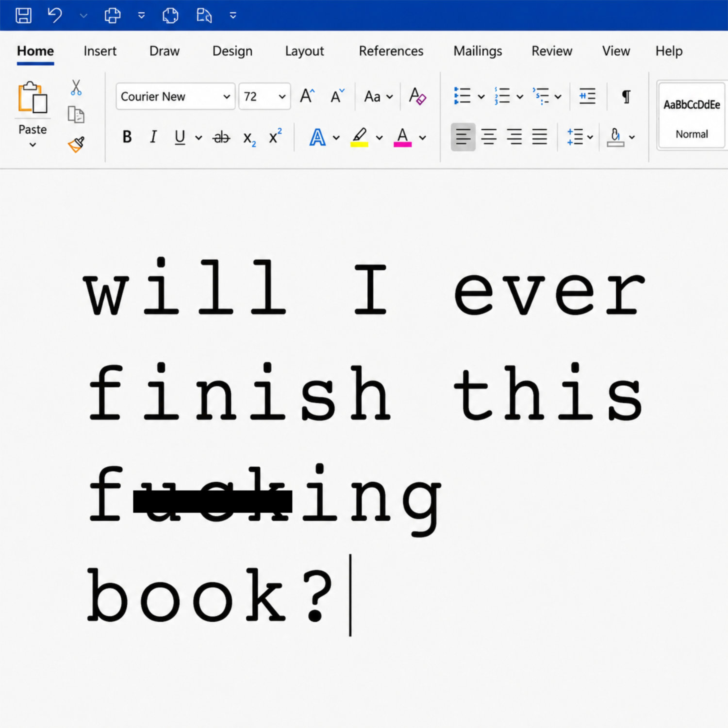Viewport: 728px width, 728px height.
Task: Toggle italic formatting
Action: [x=153, y=137]
